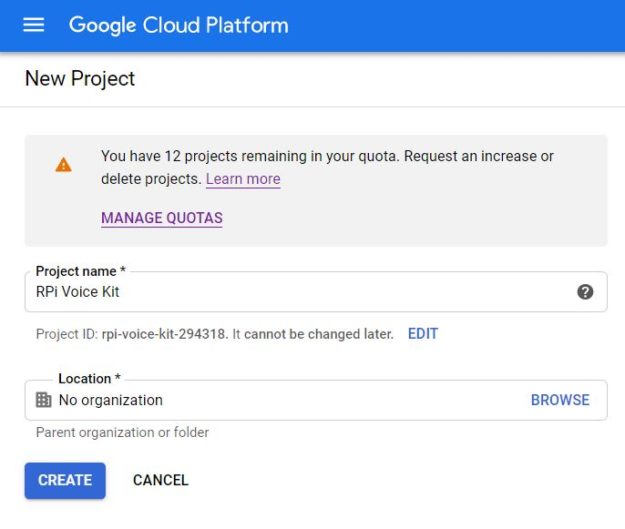Click the Project name help question icon

[585, 292]
